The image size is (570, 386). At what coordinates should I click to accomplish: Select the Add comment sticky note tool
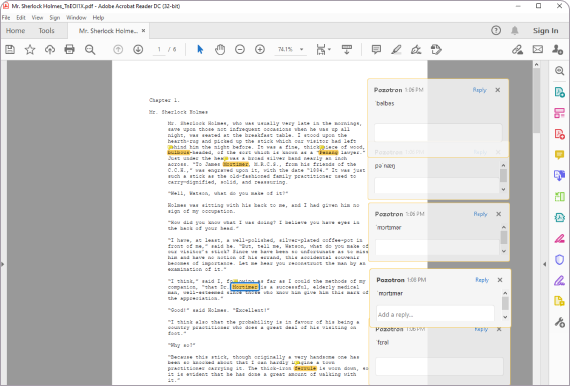[376, 49]
